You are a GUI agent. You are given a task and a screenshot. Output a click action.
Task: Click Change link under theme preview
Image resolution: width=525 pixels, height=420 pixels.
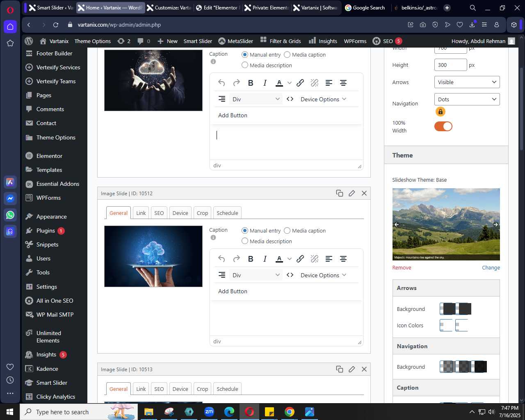tap(491, 267)
